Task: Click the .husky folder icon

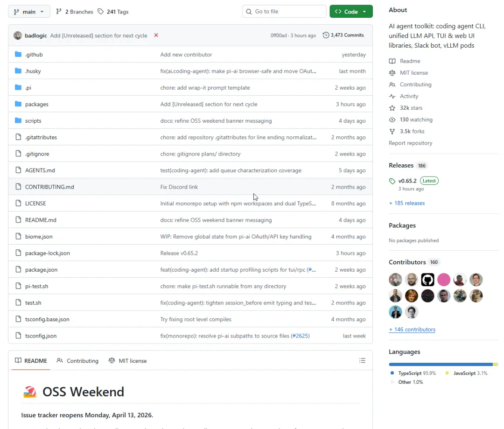Action: coord(18,71)
